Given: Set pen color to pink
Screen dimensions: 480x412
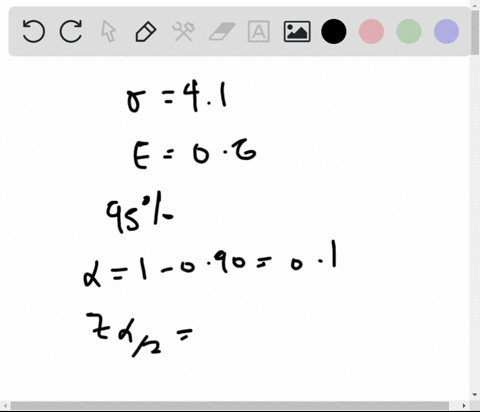Looking at the screenshot, I should pyautogui.click(x=371, y=31).
